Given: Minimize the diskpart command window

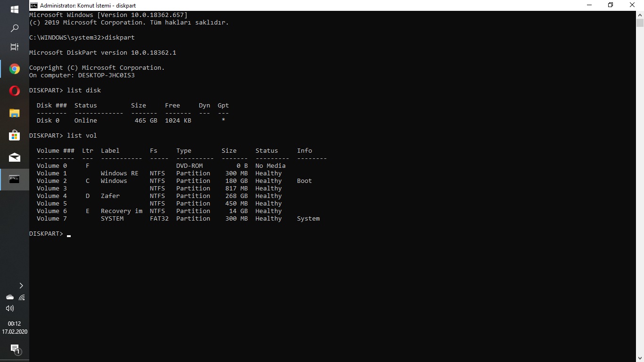Looking at the screenshot, I should 589,5.
